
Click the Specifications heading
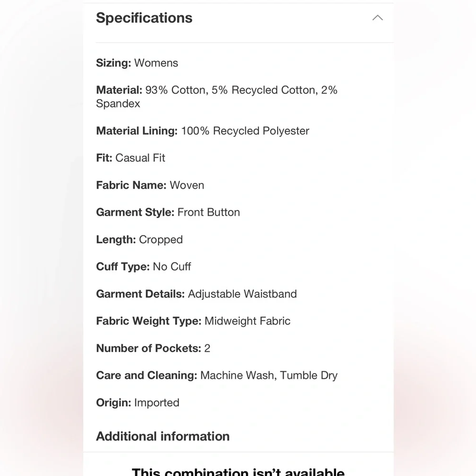pos(144,18)
